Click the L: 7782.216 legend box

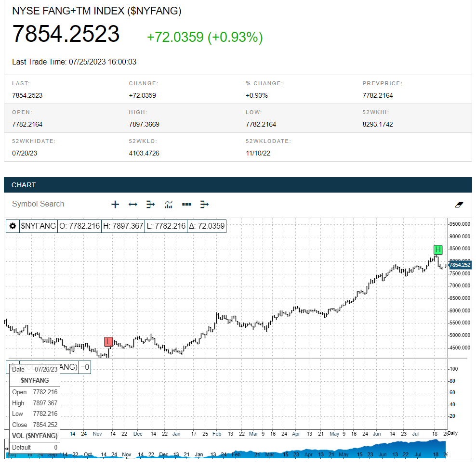point(166,226)
